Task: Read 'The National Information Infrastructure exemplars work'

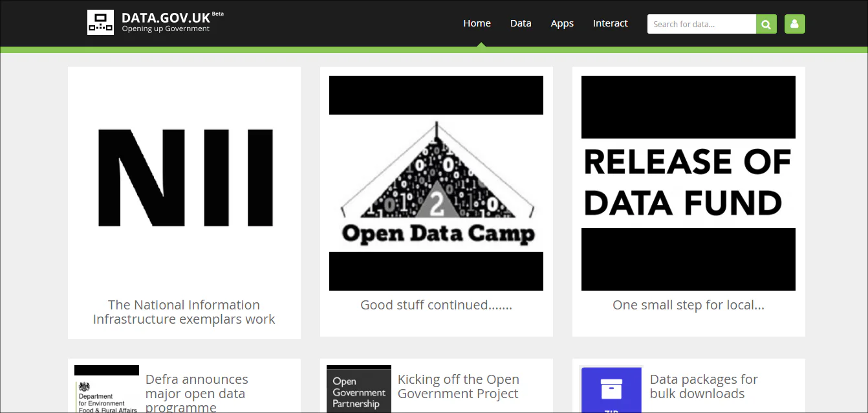Action: (x=184, y=312)
